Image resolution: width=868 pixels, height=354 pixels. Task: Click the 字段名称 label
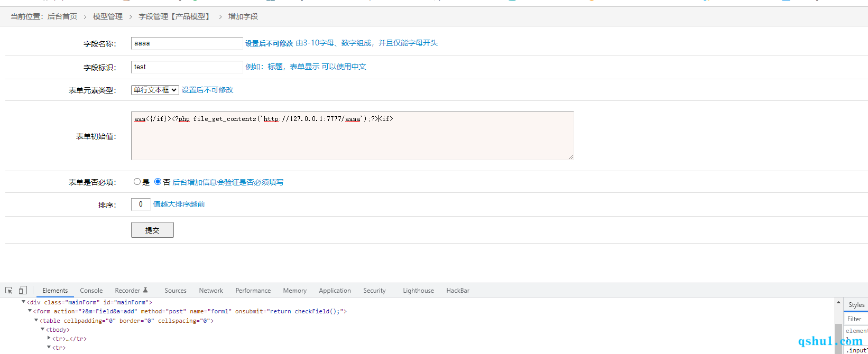coord(99,44)
